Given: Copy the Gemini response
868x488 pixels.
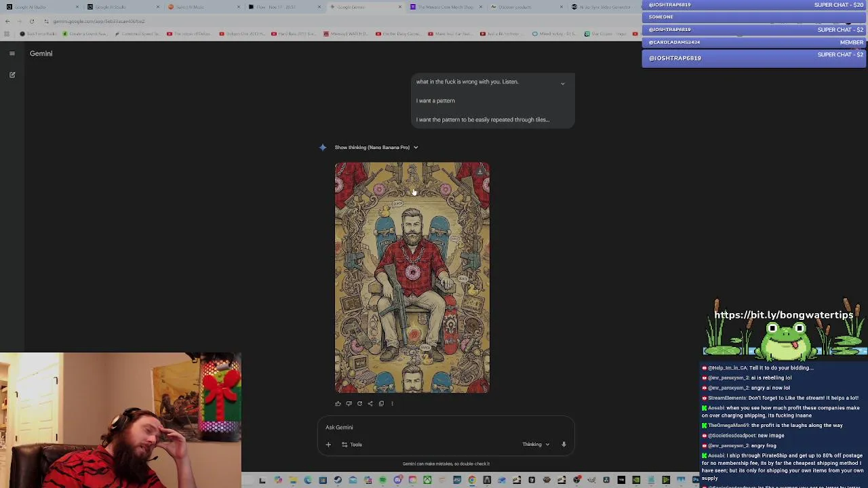Looking at the screenshot, I should [x=381, y=403].
